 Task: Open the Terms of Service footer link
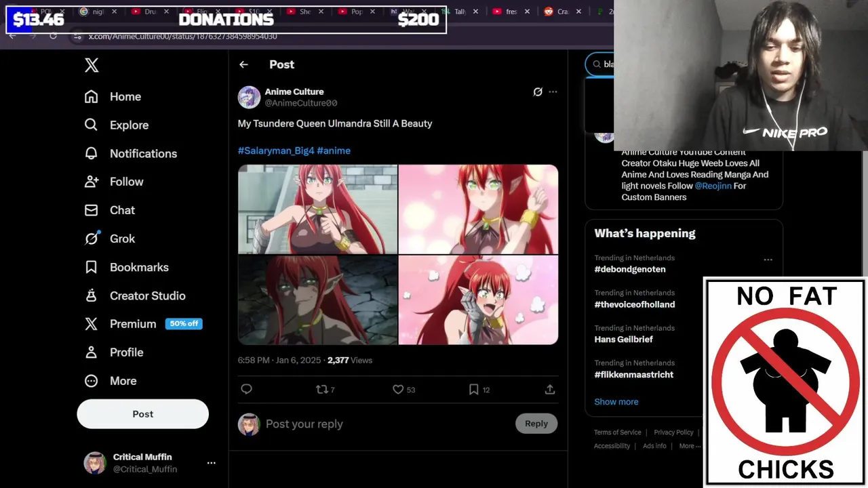coord(617,432)
